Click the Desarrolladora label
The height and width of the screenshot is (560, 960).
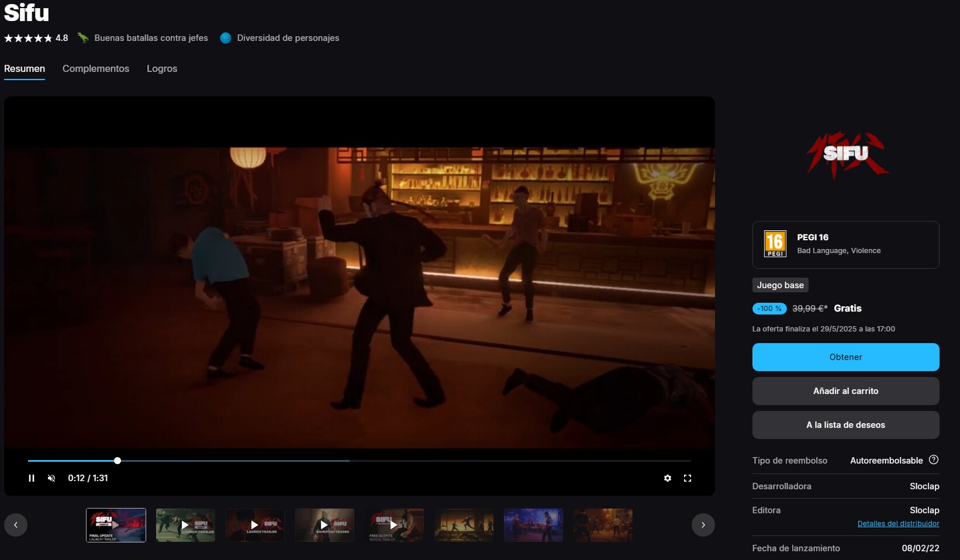tap(782, 486)
